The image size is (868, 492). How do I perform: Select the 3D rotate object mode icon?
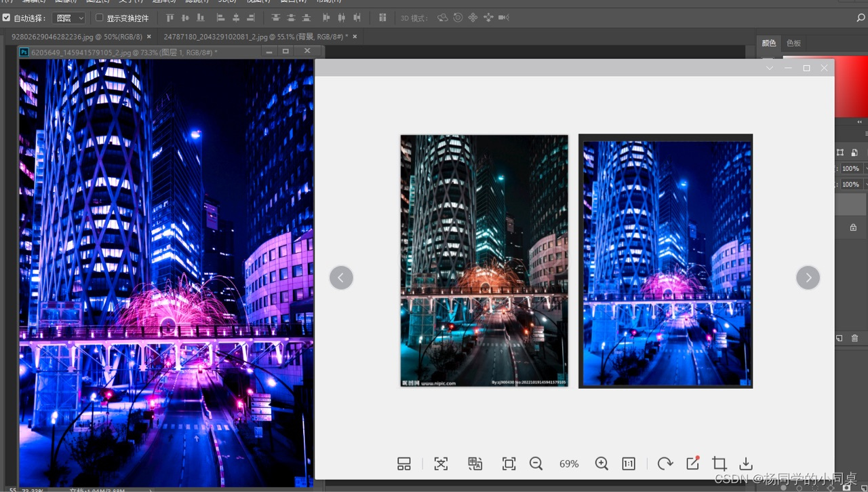click(x=443, y=18)
